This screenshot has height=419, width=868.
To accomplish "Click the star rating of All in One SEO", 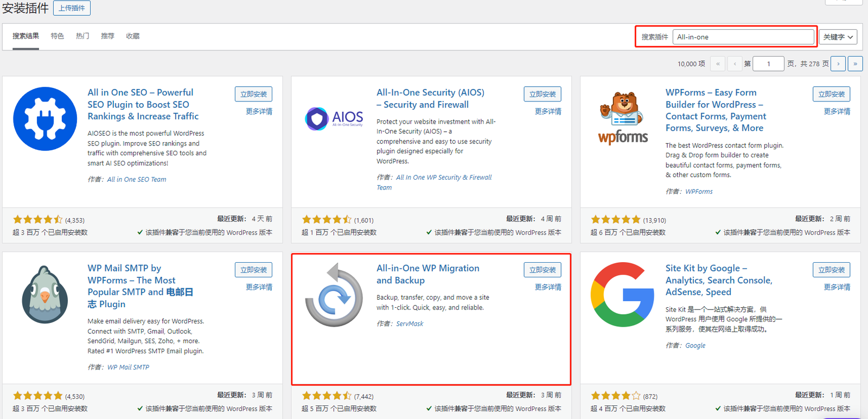I will coord(38,220).
